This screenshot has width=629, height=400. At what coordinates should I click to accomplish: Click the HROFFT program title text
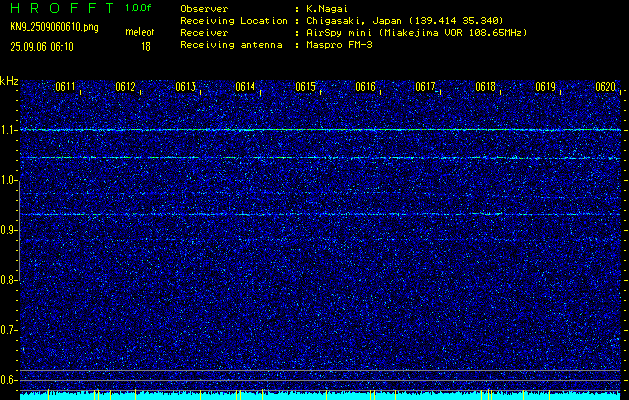point(62,8)
